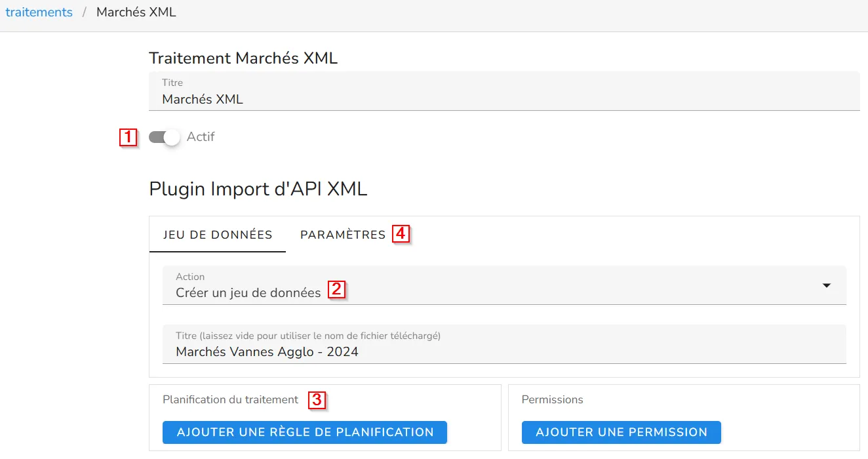Toggle the Actif switch
This screenshot has width=868, height=459.
(164, 137)
